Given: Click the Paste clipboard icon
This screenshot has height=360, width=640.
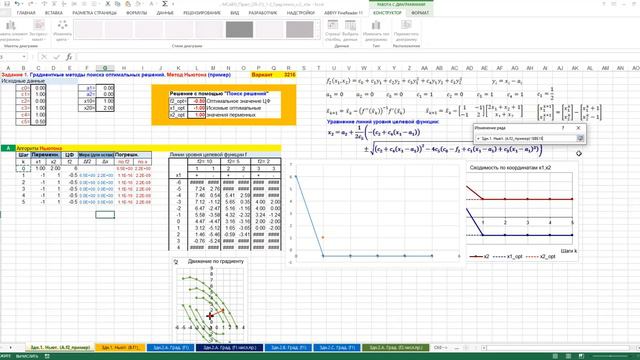Looking at the screenshot, I should (128, 4).
